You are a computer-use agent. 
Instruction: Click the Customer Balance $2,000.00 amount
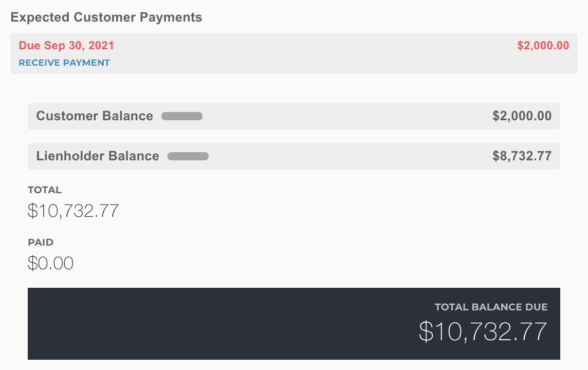coord(522,116)
